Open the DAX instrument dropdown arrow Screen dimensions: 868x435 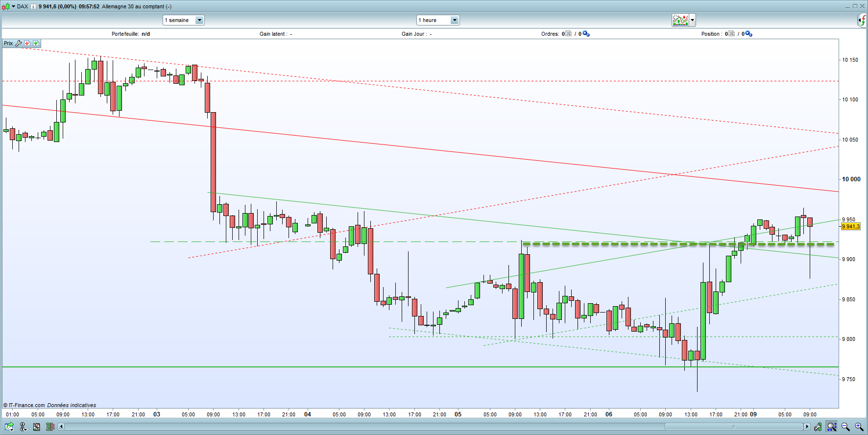coord(13,6)
